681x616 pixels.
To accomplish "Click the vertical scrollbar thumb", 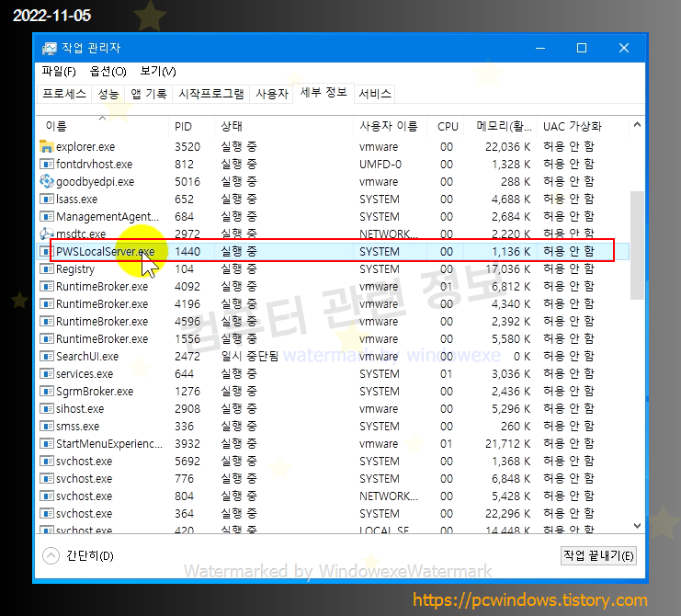I will click(637, 245).
